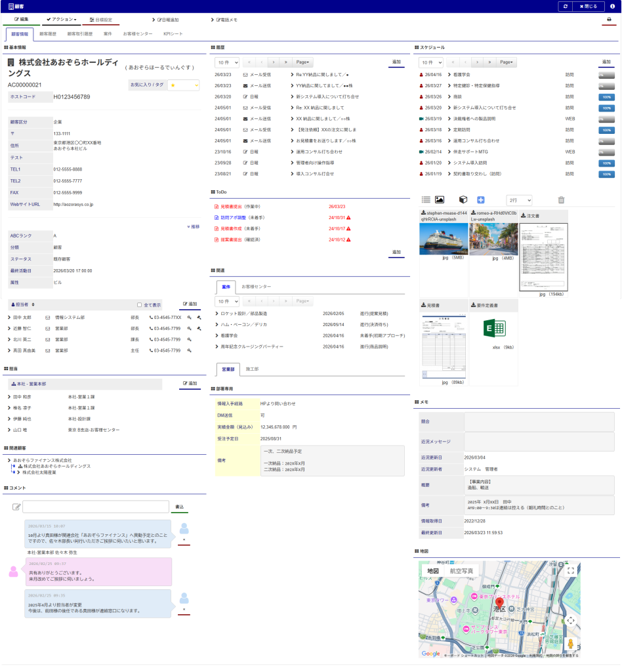Open the お気に入り star tag dropdown
Viewport: 622px width, 672px height.
tap(183, 85)
